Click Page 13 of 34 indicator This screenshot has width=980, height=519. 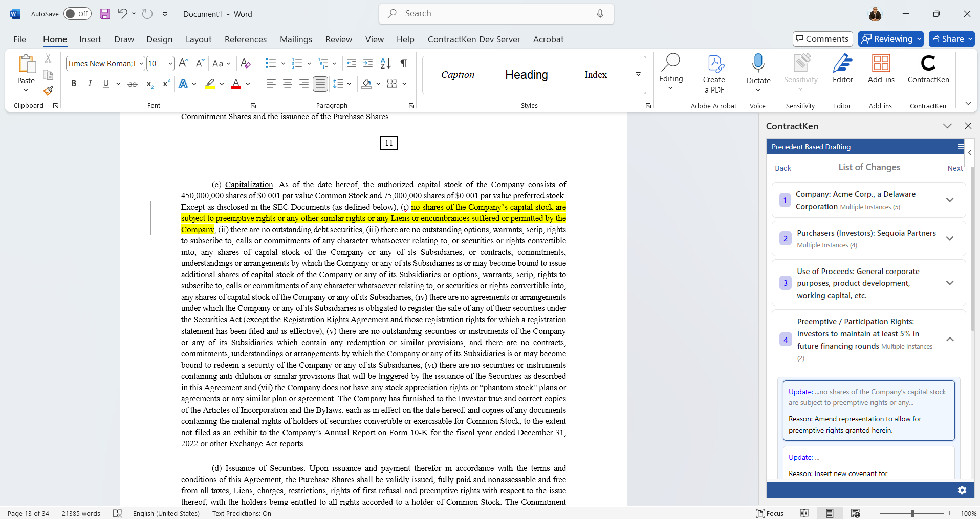click(x=29, y=513)
